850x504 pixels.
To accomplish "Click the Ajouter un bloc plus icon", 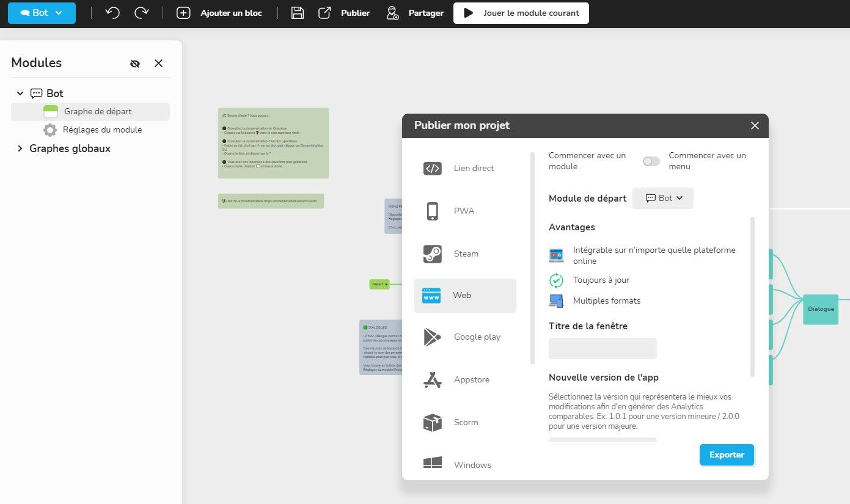I will click(183, 13).
